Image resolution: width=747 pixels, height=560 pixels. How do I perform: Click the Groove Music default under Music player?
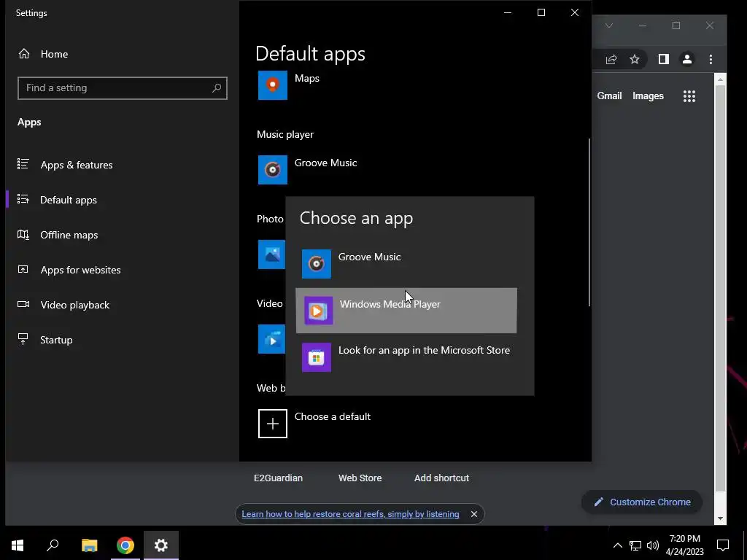pos(273,169)
